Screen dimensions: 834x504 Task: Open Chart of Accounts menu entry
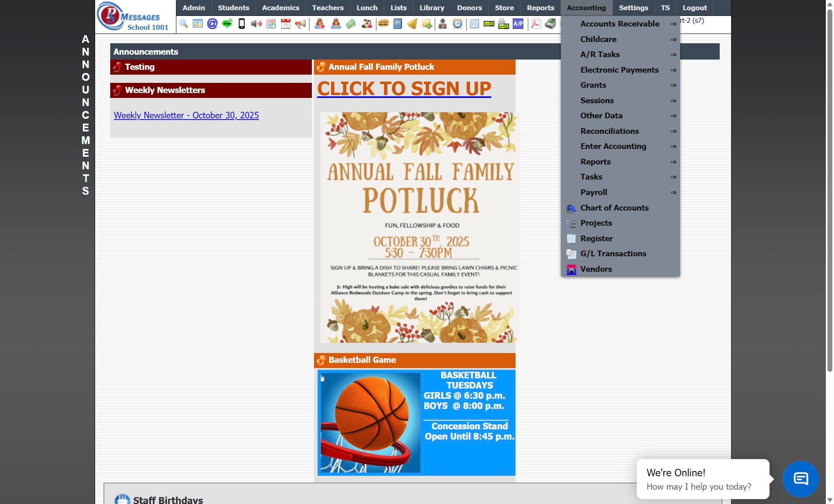(x=614, y=208)
